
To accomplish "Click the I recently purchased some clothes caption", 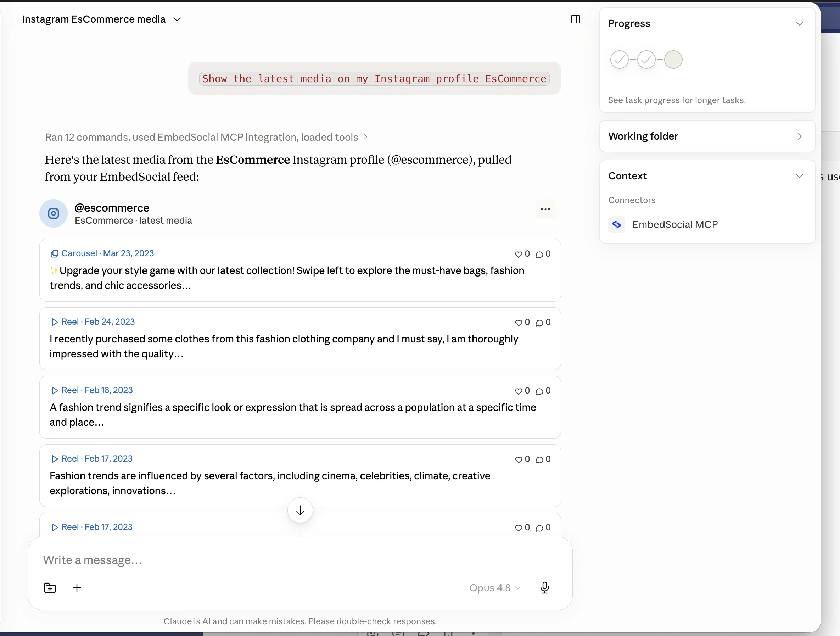I will coord(284,346).
